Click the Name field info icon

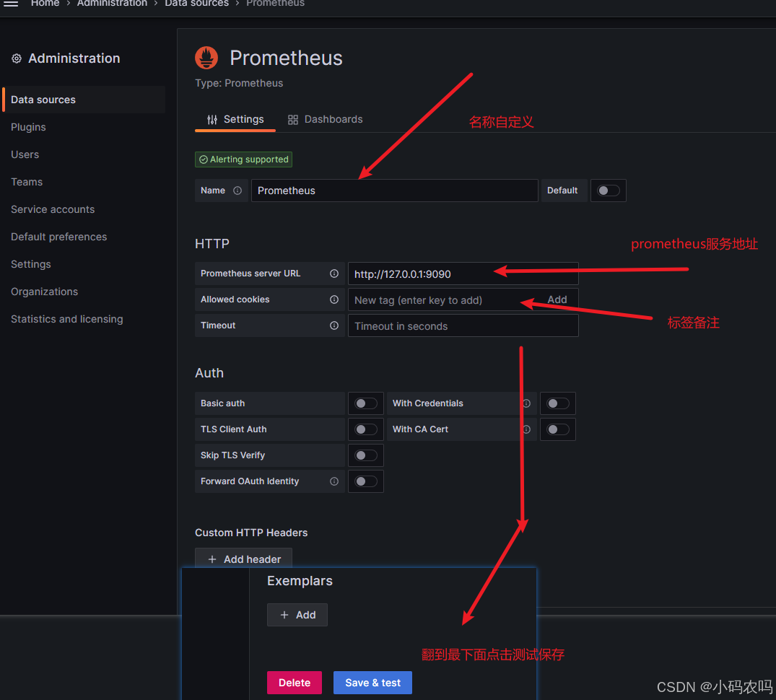[x=238, y=190]
